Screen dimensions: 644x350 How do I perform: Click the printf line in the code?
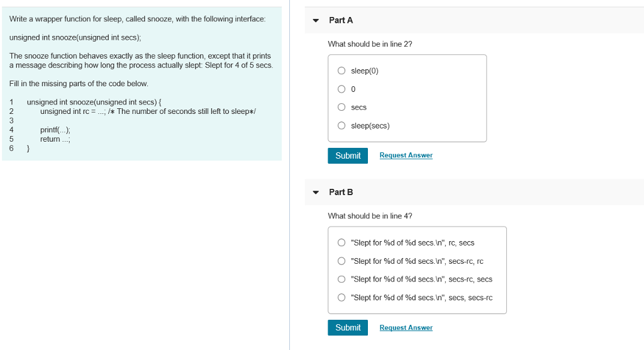coord(55,130)
